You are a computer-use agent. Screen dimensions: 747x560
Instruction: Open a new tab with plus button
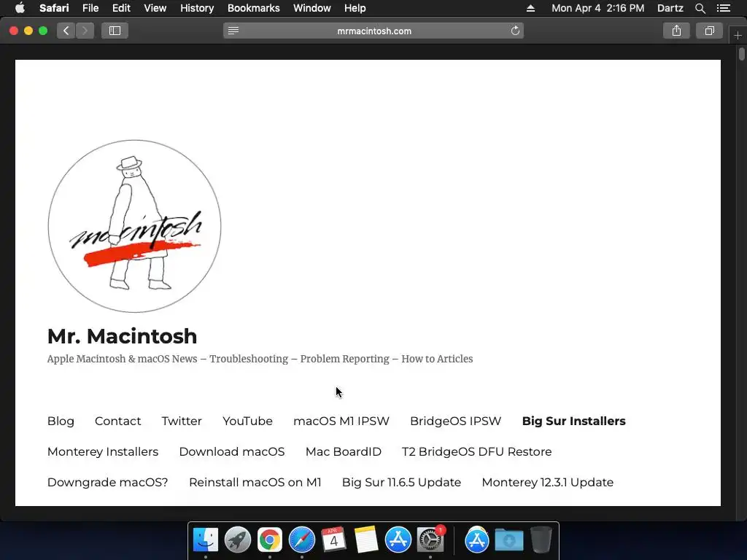tap(738, 35)
